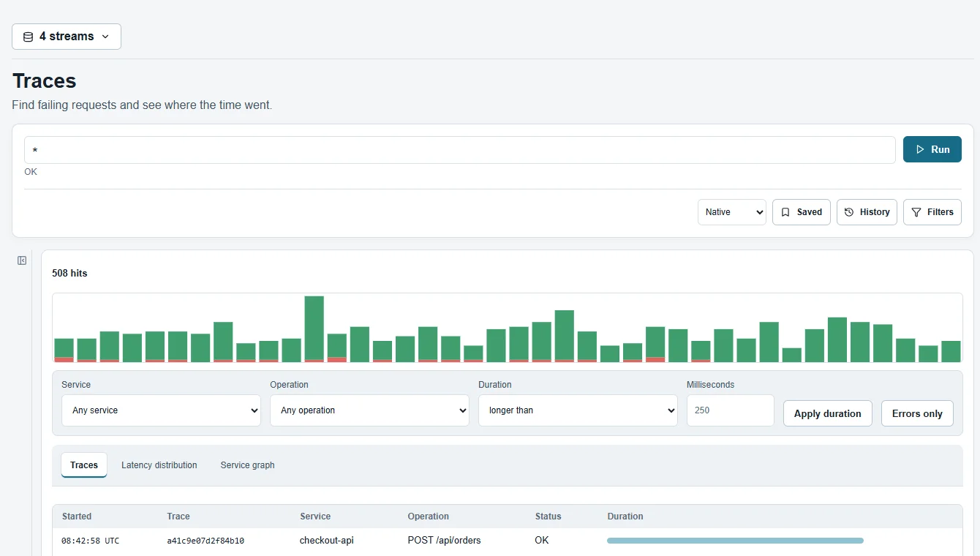
Task: Click the Operation column header
Action: pyautogui.click(x=429, y=516)
